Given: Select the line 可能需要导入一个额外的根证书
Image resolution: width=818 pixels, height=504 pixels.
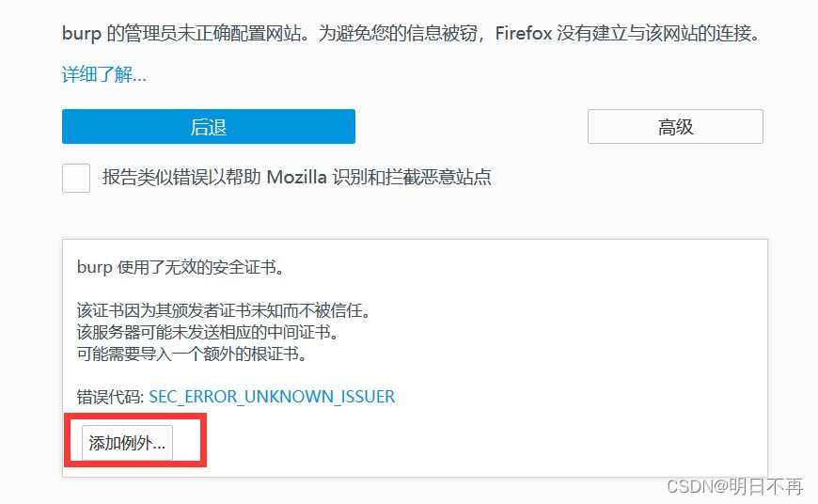Looking at the screenshot, I should (192, 354).
